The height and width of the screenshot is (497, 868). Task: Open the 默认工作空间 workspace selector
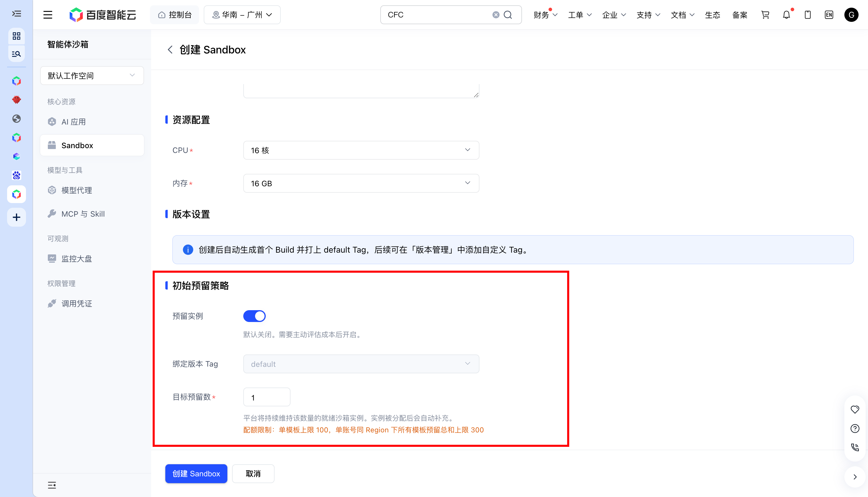[x=92, y=76]
